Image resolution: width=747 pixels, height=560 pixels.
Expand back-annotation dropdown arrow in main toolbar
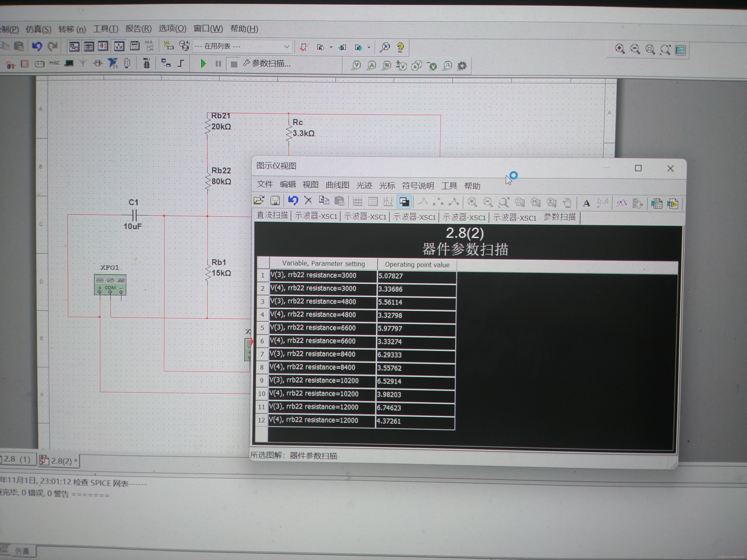click(x=331, y=47)
